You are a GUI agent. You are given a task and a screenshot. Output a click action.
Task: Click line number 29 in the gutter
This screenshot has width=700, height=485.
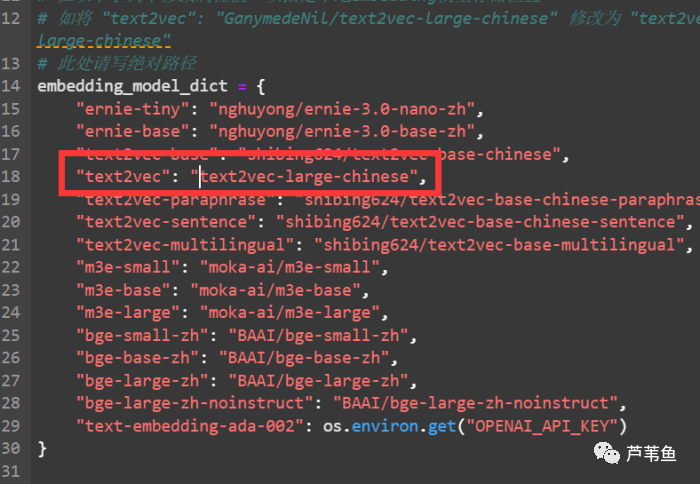[11, 426]
